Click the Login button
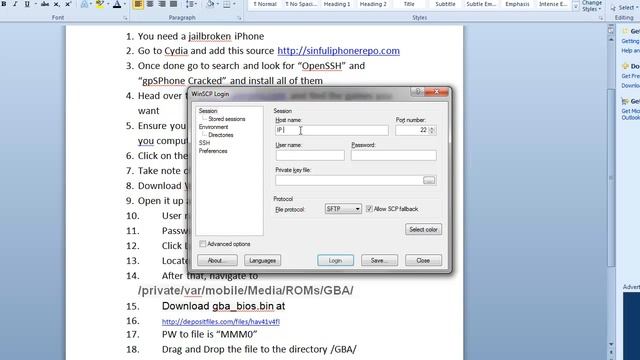The image size is (640, 360). pyautogui.click(x=336, y=260)
